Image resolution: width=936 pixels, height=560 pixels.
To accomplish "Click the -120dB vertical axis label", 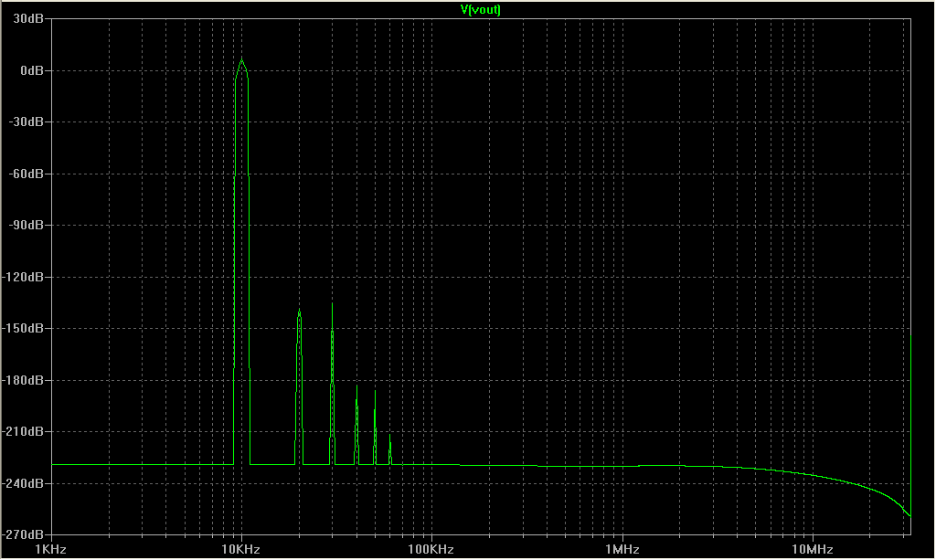I will click(x=23, y=277).
